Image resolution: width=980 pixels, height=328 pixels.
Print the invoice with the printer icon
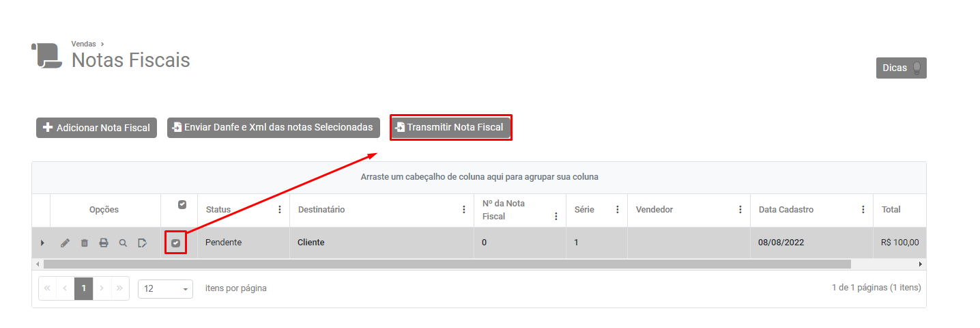pyautogui.click(x=104, y=243)
